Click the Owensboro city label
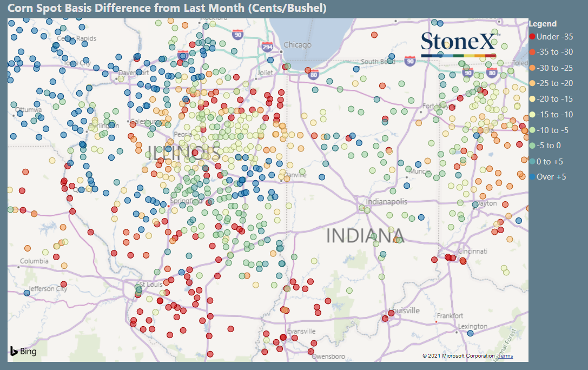588x370 pixels. 328,356
